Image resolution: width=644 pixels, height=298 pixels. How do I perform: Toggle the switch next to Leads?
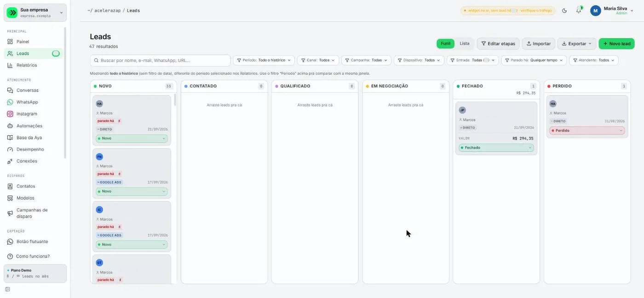point(56,53)
